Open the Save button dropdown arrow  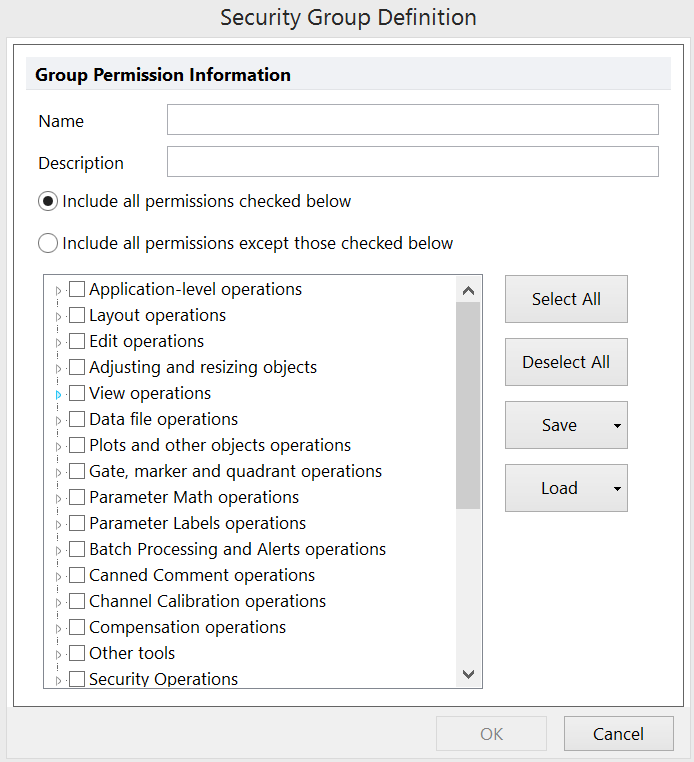[x=617, y=426]
